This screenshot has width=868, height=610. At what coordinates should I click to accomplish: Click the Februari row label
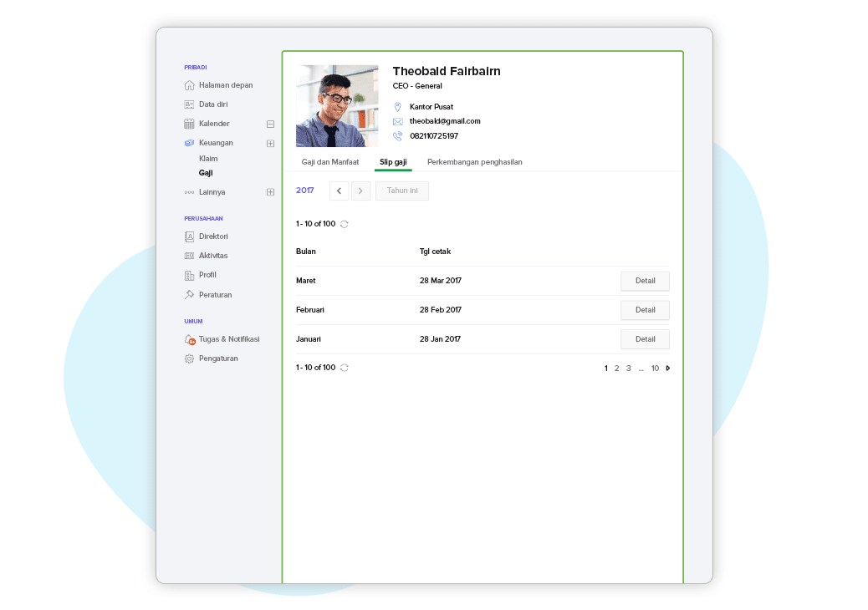pos(310,310)
